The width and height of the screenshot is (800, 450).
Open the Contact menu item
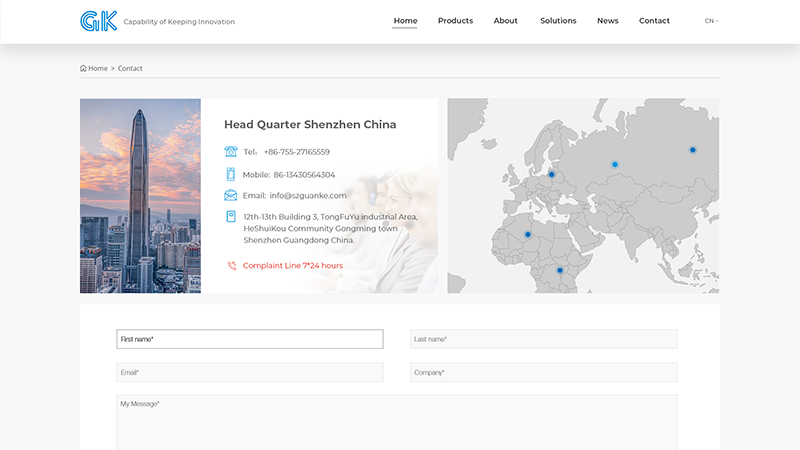click(x=654, y=20)
